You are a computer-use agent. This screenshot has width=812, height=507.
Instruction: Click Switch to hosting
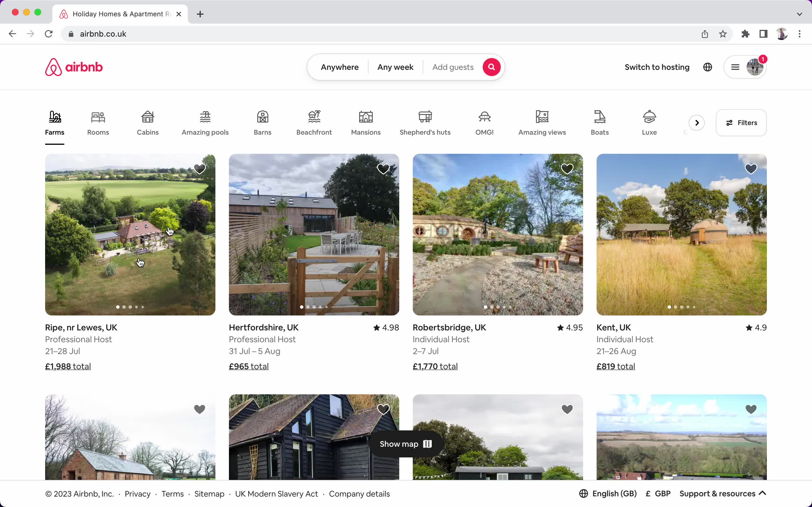pyautogui.click(x=657, y=67)
